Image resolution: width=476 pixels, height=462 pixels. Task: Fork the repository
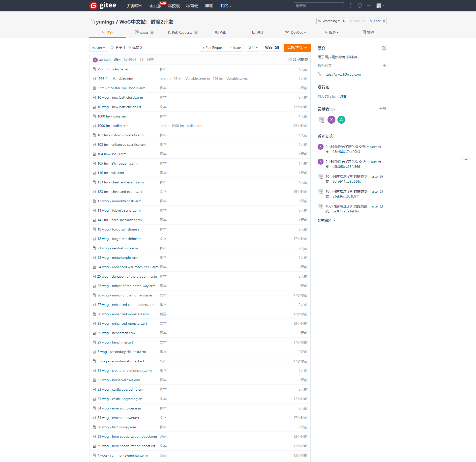[375, 21]
